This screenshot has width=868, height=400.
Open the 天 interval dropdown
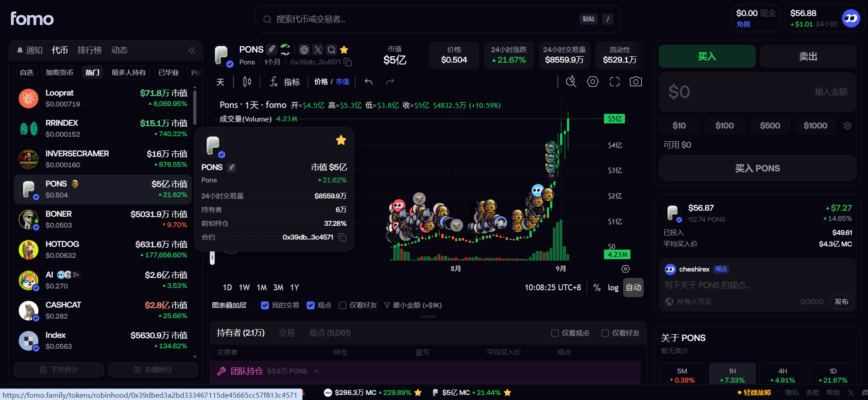coord(220,82)
